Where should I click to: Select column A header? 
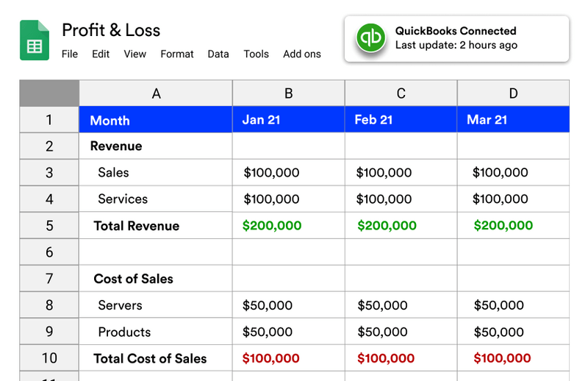pos(156,93)
